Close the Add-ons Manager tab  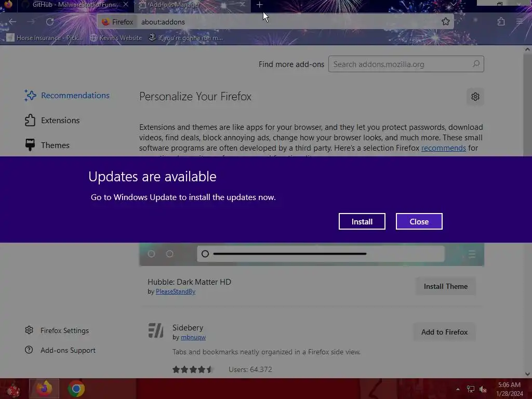click(x=242, y=4)
